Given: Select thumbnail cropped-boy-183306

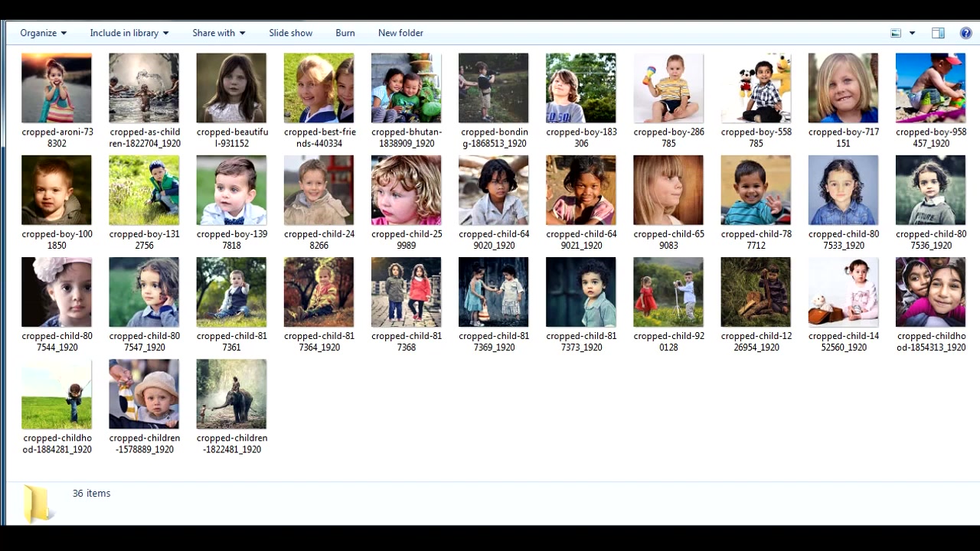Looking at the screenshot, I should click(x=581, y=87).
